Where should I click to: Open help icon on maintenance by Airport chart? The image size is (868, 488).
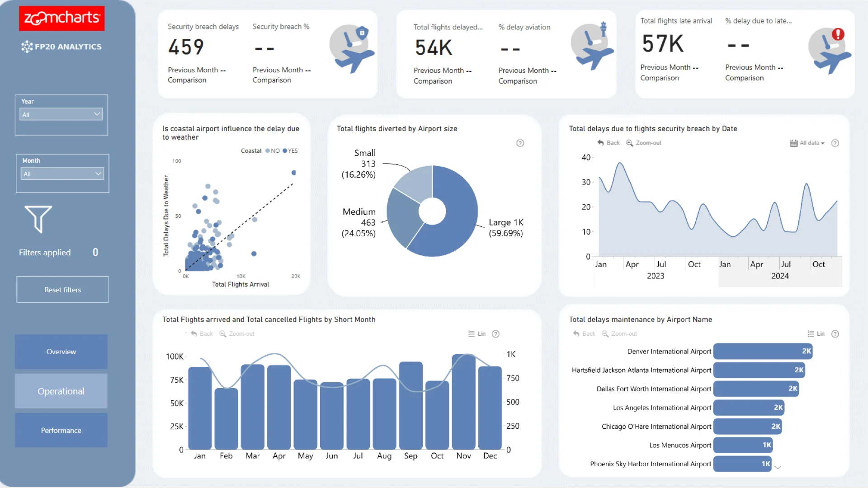point(835,334)
